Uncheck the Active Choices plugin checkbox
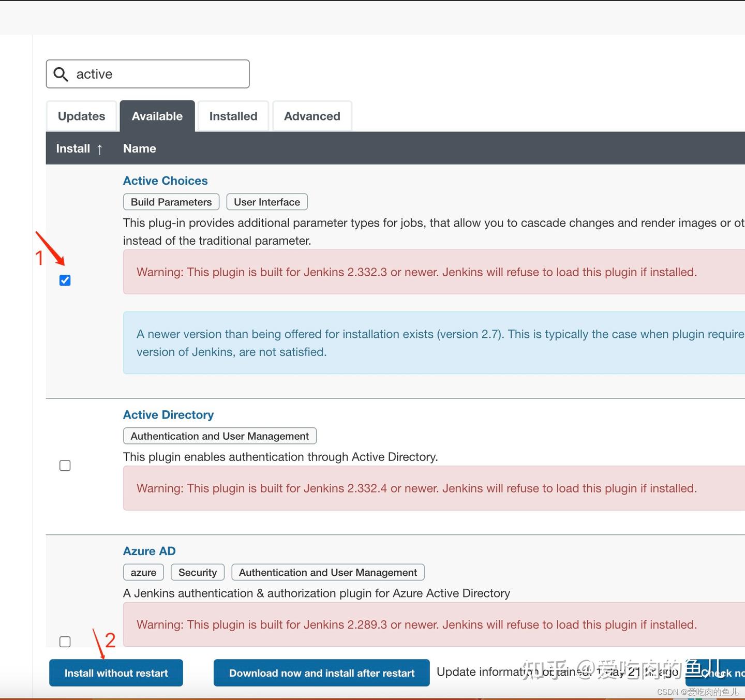The height and width of the screenshot is (700, 745). 65,280
